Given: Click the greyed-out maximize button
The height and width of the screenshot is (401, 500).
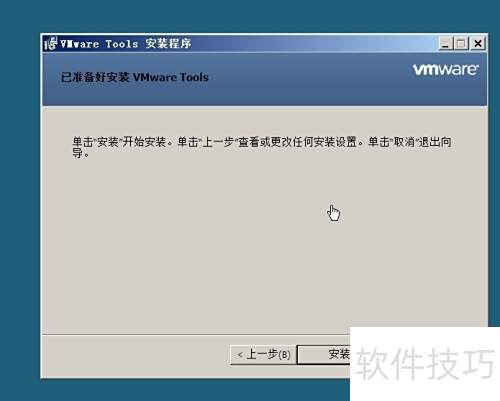Looking at the screenshot, I should click(461, 43).
